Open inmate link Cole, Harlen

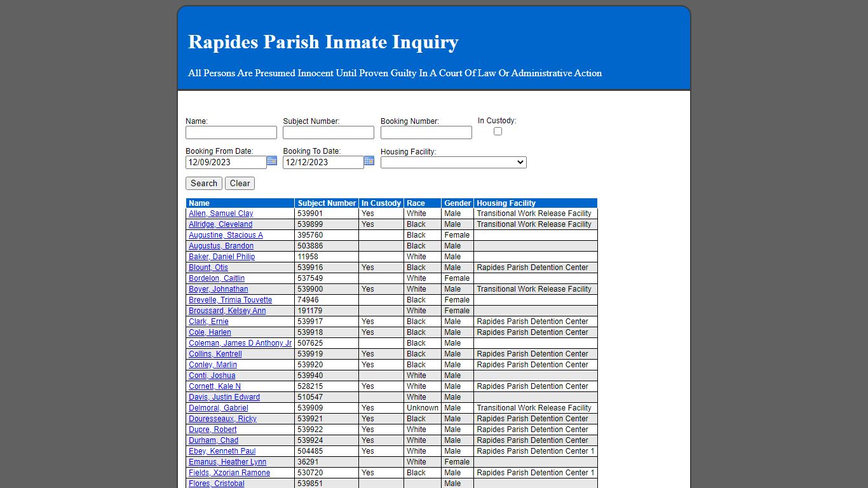(210, 332)
